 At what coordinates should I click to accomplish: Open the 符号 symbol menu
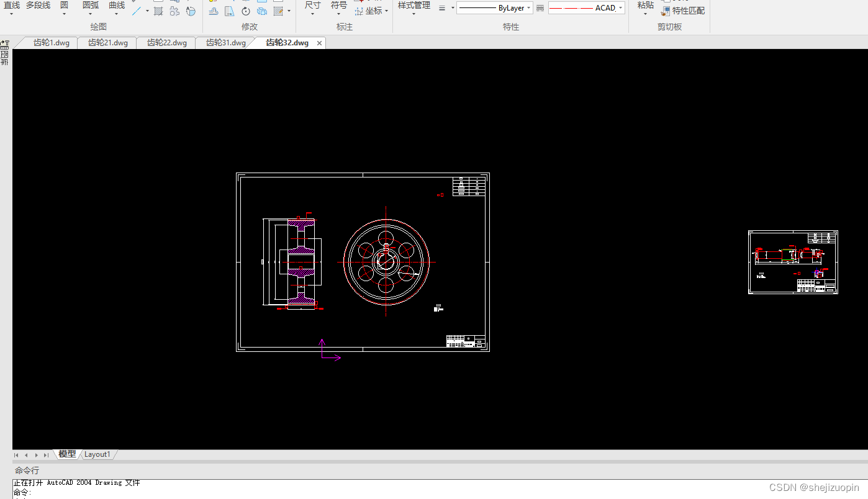(339, 6)
